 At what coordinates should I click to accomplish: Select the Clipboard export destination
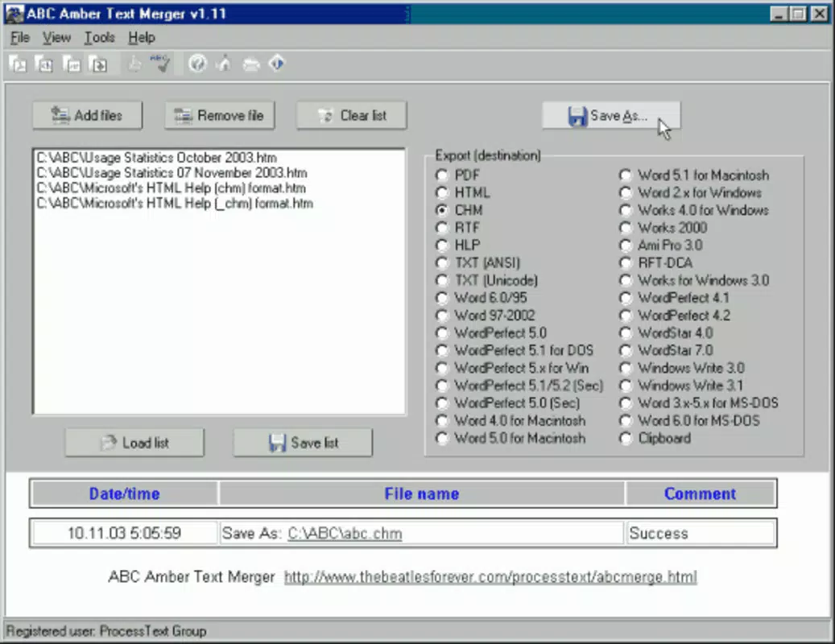click(655, 439)
